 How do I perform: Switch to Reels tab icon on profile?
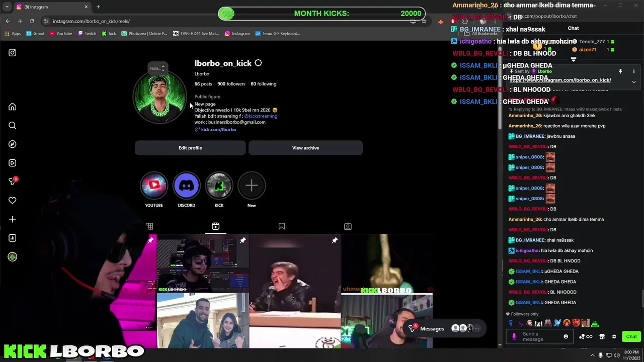coord(215,226)
